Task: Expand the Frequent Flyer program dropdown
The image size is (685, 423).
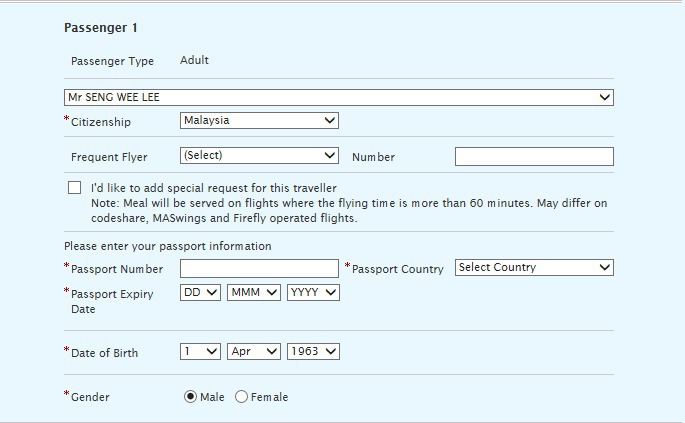Action: coord(259,156)
